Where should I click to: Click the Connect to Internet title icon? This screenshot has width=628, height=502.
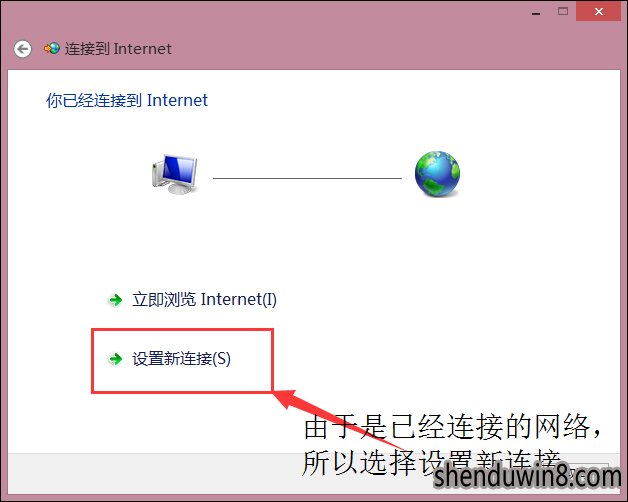click(52, 49)
